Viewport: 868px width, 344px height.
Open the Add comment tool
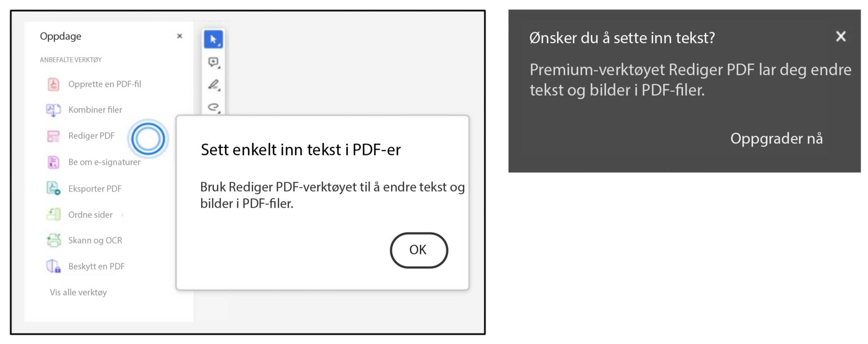click(213, 62)
